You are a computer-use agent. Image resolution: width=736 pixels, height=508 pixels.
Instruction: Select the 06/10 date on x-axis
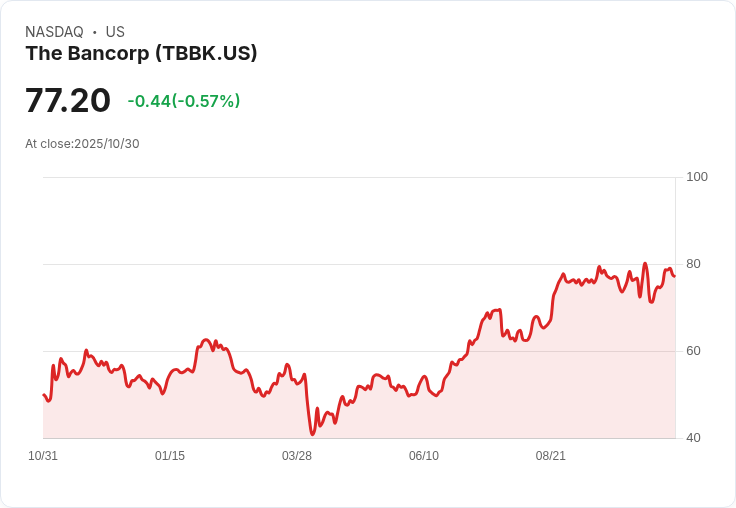click(x=424, y=456)
